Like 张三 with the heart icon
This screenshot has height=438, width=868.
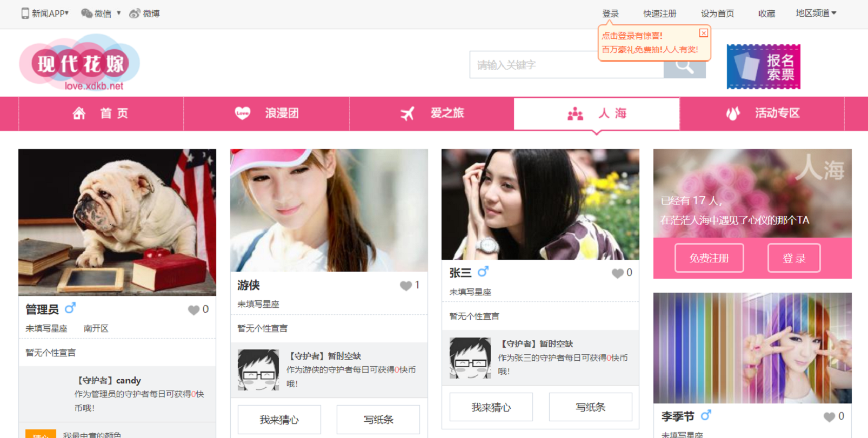[617, 273]
